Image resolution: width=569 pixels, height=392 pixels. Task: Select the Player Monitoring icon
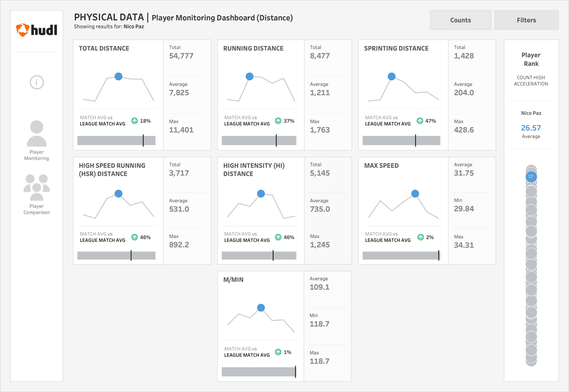pos(37,133)
